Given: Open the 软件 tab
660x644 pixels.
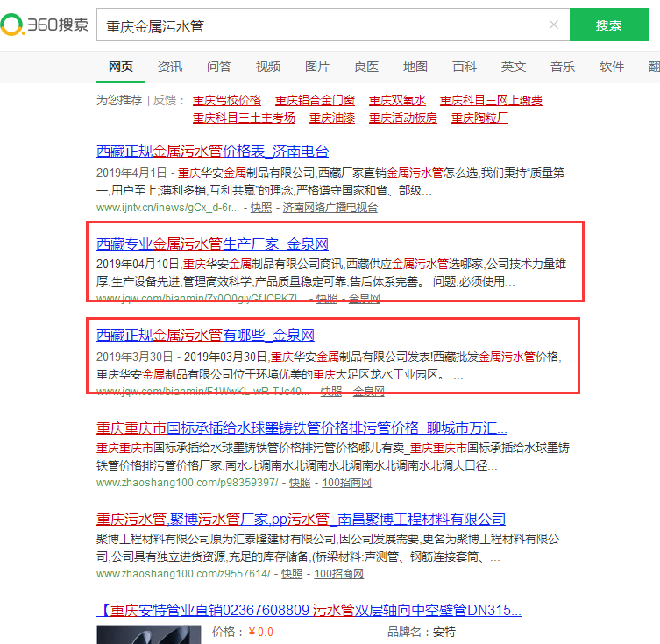Looking at the screenshot, I should click(612, 67).
